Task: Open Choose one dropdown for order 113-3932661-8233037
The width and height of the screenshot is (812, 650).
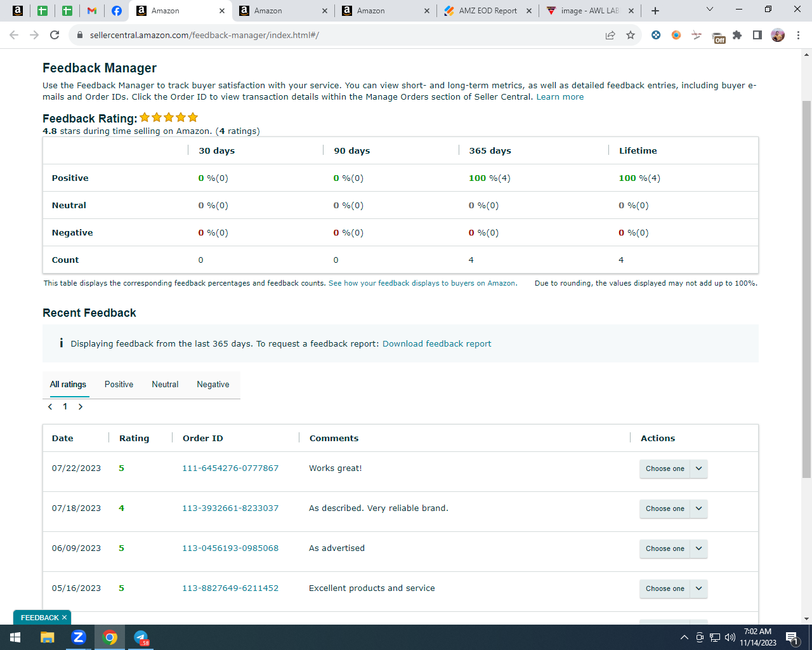Action: (x=673, y=508)
